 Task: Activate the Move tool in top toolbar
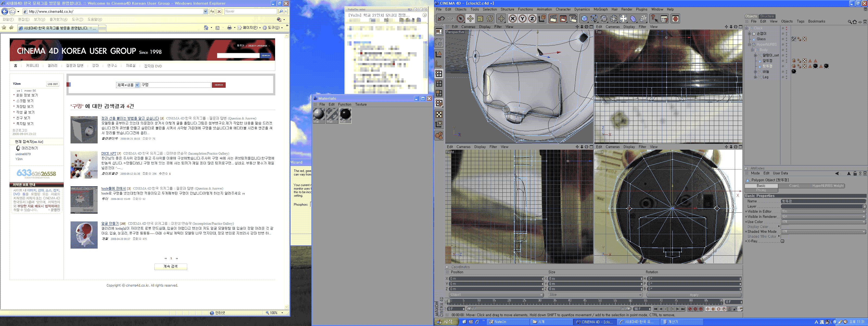click(470, 18)
